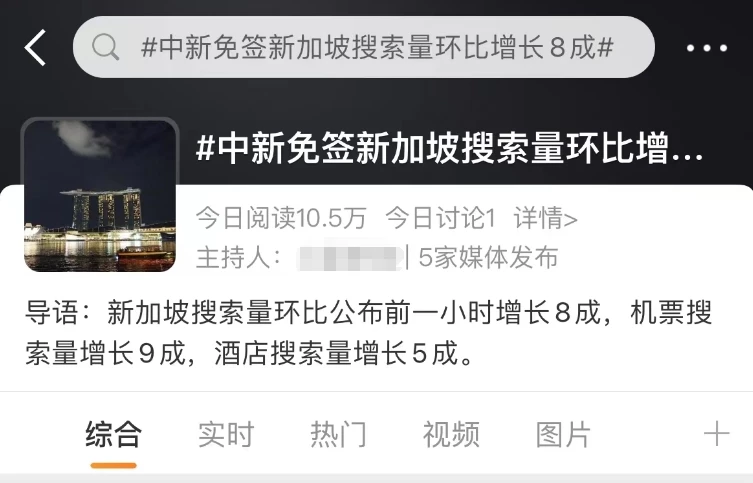The image size is (753, 483).
Task: Tap 今日讨论1 discussion count
Action: click(x=440, y=218)
